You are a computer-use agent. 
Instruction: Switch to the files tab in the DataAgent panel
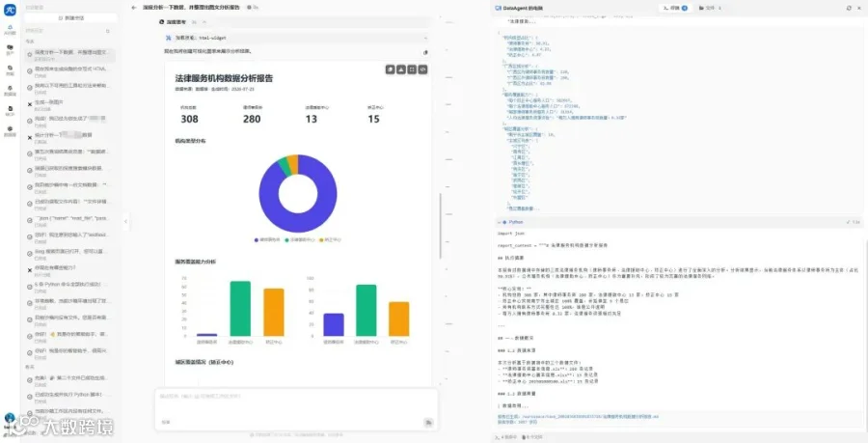pos(710,9)
